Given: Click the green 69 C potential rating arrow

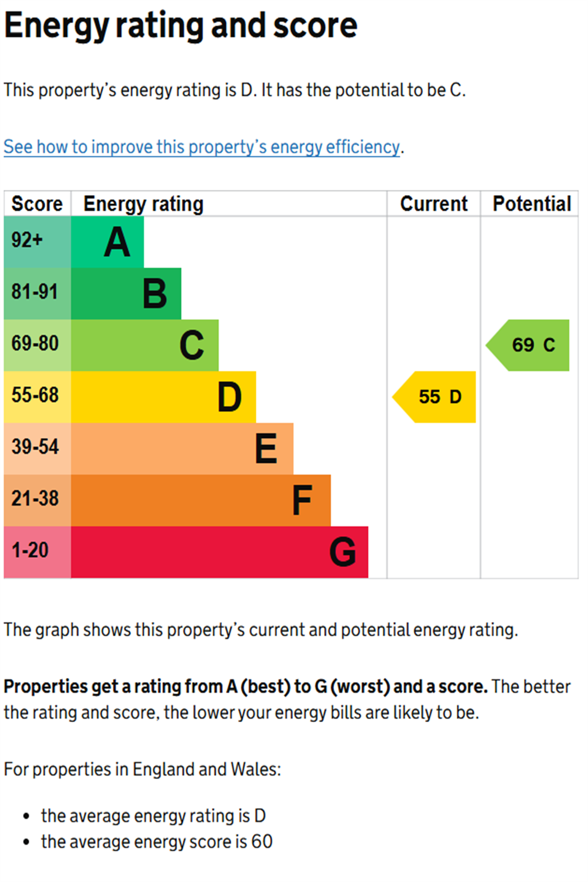Looking at the screenshot, I should tap(530, 345).
